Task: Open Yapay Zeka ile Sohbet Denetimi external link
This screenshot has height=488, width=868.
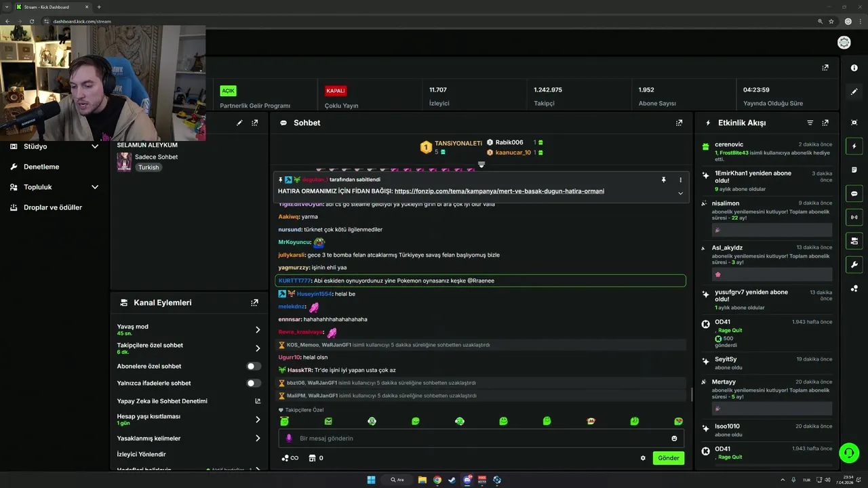Action: click(x=258, y=401)
